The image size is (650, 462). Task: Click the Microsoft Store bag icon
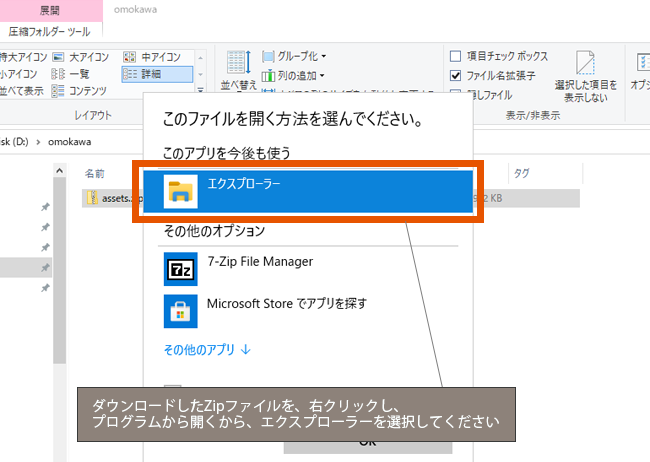click(x=181, y=310)
